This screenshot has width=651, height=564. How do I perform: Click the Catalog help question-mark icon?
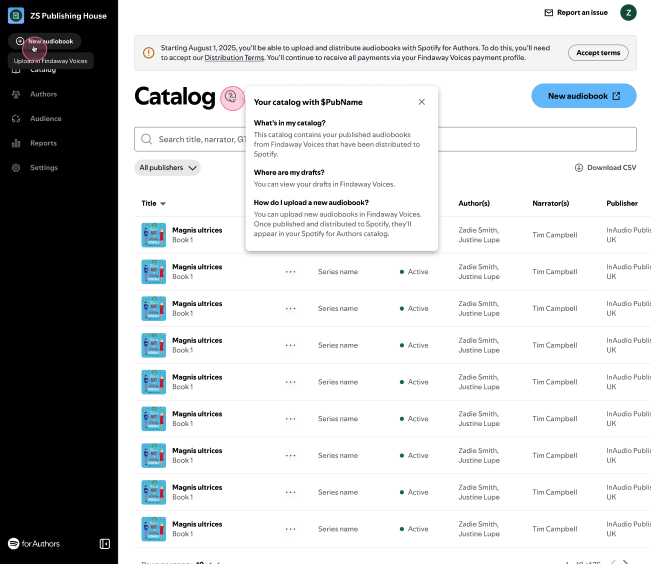click(x=231, y=97)
